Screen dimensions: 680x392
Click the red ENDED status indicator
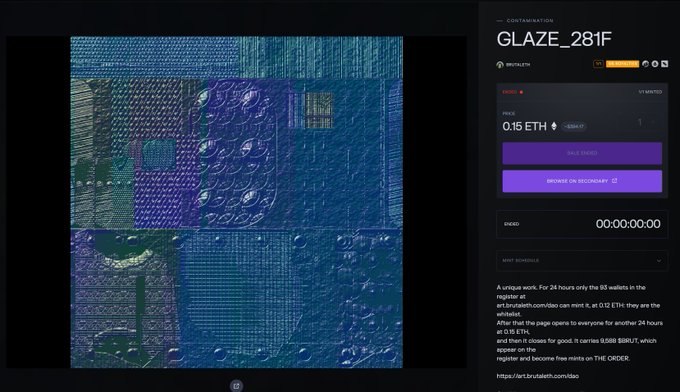click(x=513, y=92)
